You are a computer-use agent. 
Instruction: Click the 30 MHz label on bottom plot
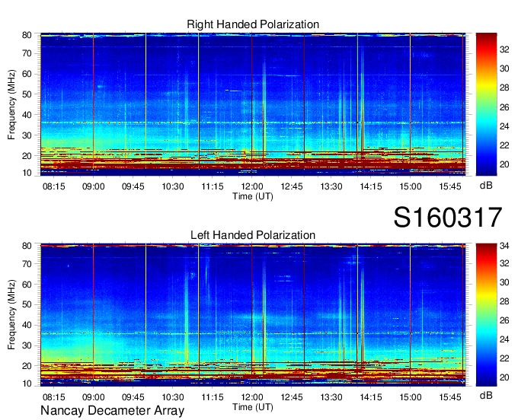pos(27,345)
